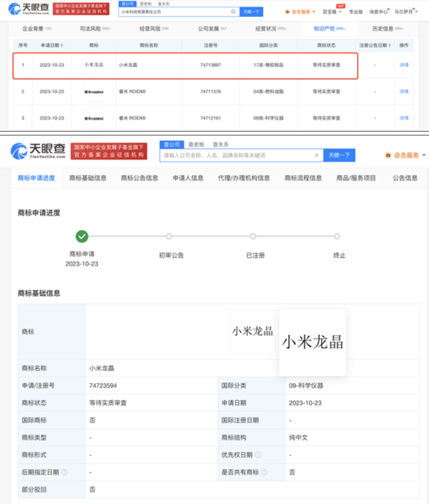Click the crown icon beside the lower 会员服务

click(x=388, y=155)
